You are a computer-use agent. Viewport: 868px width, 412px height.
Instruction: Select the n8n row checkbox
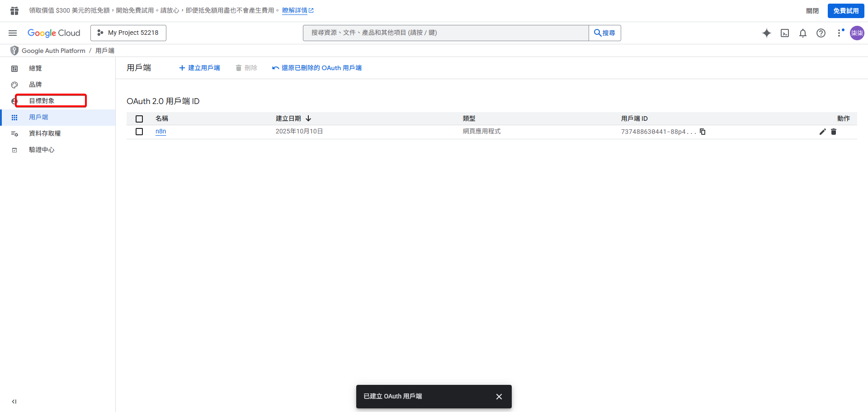(139, 132)
